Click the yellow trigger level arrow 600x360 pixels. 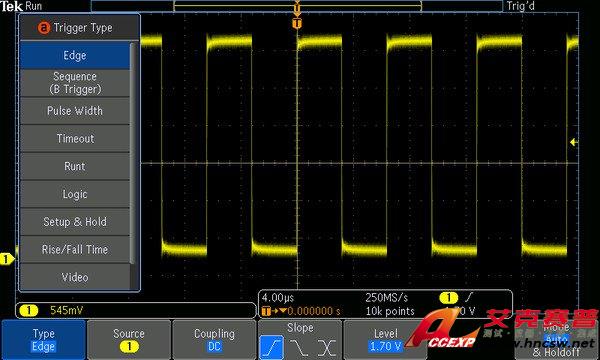(574, 142)
